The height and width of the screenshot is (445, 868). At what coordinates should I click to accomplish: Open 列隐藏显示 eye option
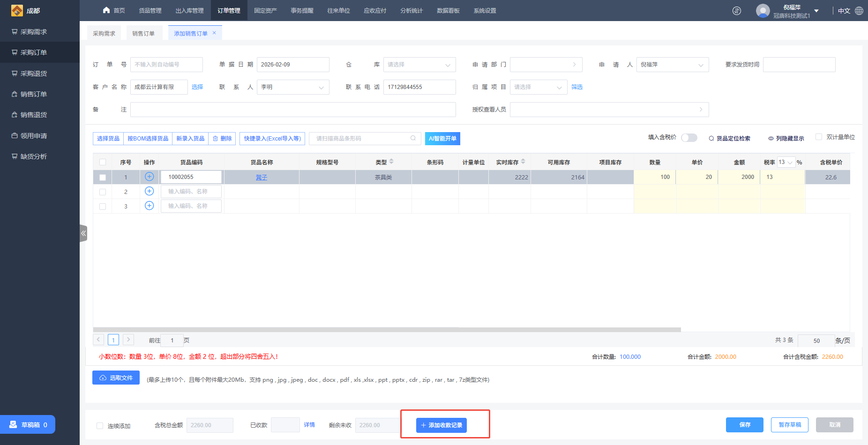click(x=786, y=138)
